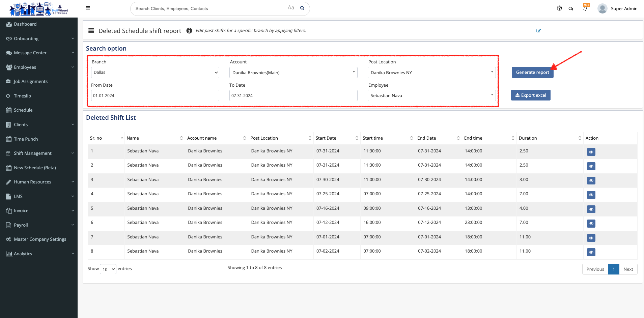
Task: View deleted shift on 07-25-2024 via eye icon
Action: coord(591,195)
